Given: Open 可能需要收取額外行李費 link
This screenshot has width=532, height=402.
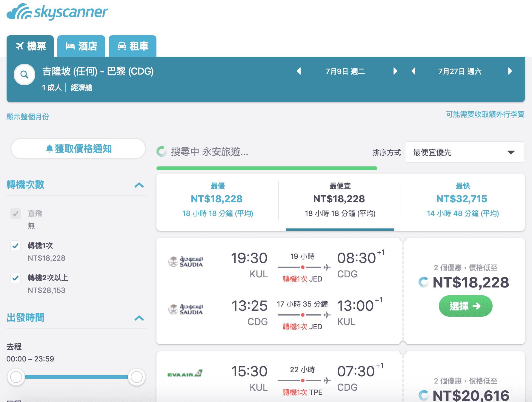Looking at the screenshot, I should (485, 115).
